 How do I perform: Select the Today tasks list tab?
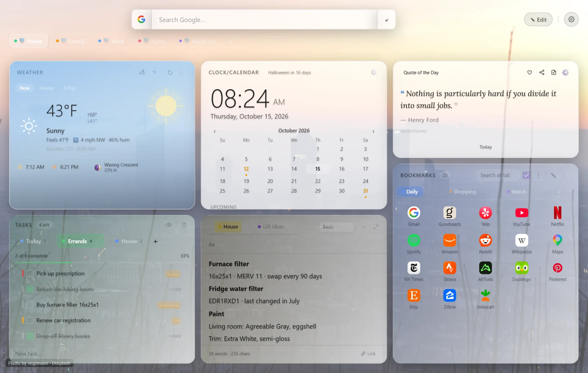click(33, 241)
